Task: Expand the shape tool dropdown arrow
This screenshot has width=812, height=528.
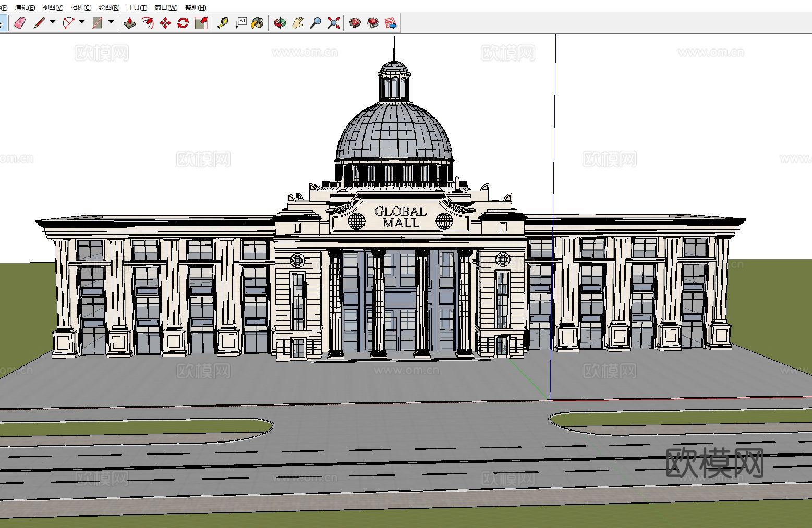Action: point(111,22)
